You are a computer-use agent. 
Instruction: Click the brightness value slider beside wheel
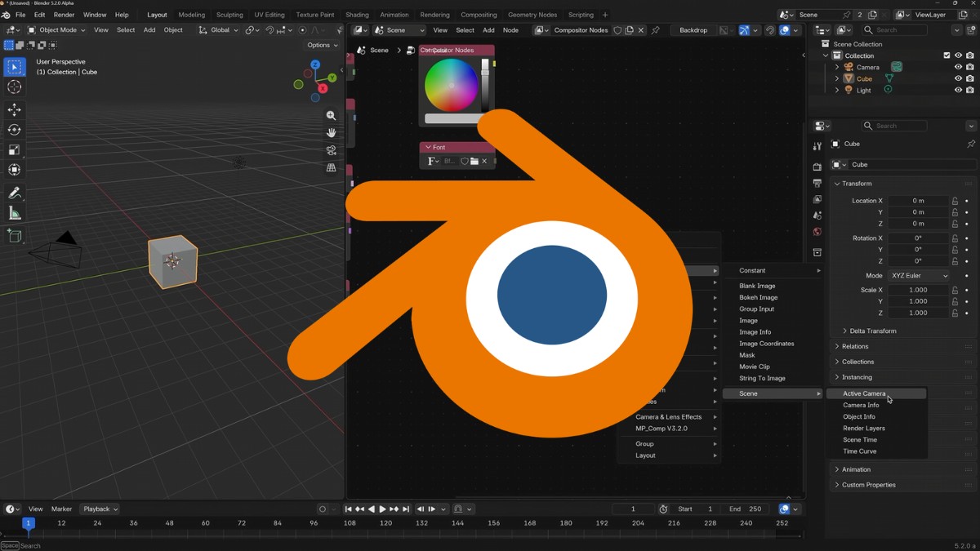pyautogui.click(x=485, y=85)
